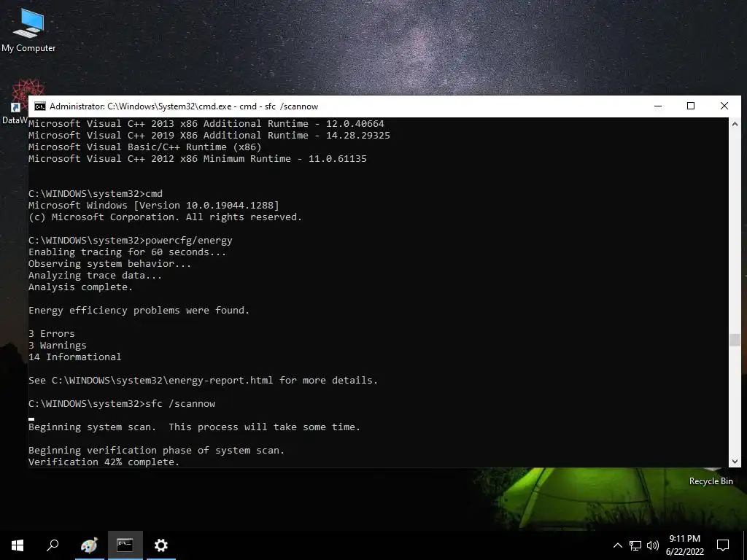Click '(c) Microsoft Corporation' copyright line
The image size is (747, 560).
coord(165,217)
